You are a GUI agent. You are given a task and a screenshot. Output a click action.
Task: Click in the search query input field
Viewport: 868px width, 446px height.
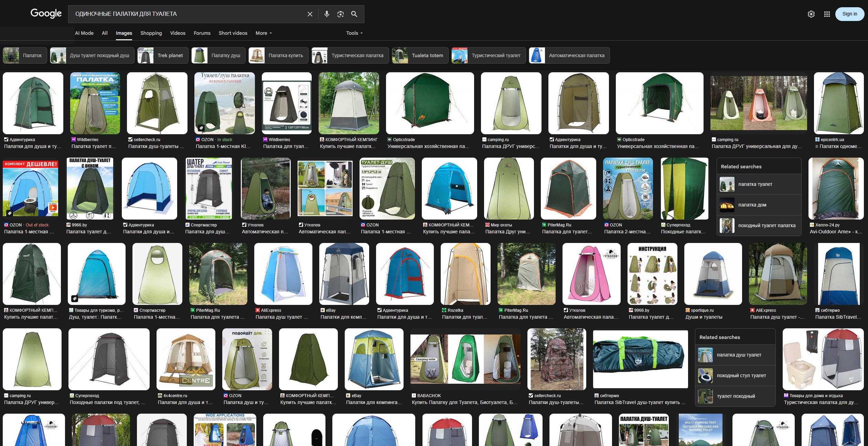(186, 14)
